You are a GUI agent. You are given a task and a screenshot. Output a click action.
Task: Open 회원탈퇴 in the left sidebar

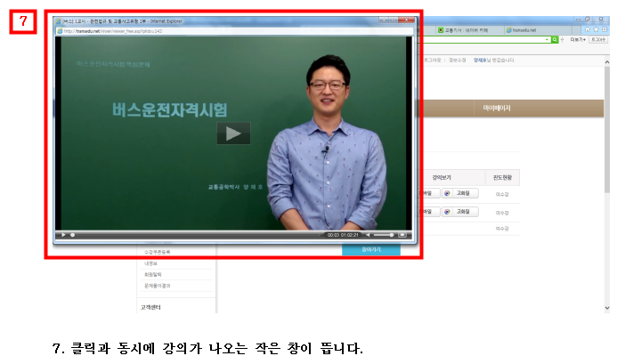[152, 274]
